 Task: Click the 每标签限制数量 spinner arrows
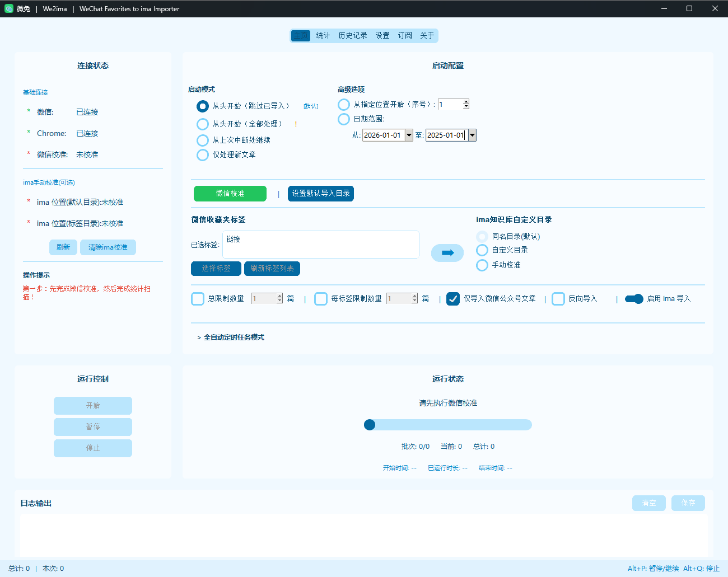(414, 299)
